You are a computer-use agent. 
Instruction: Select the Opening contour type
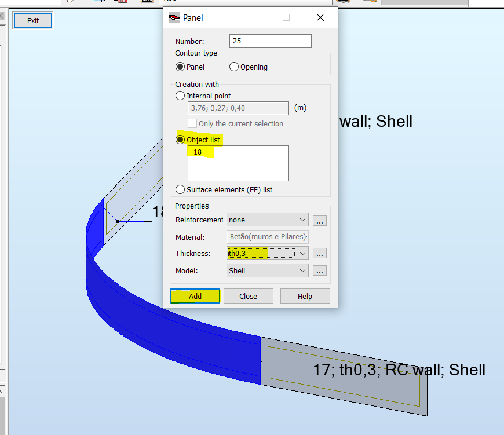coord(234,67)
